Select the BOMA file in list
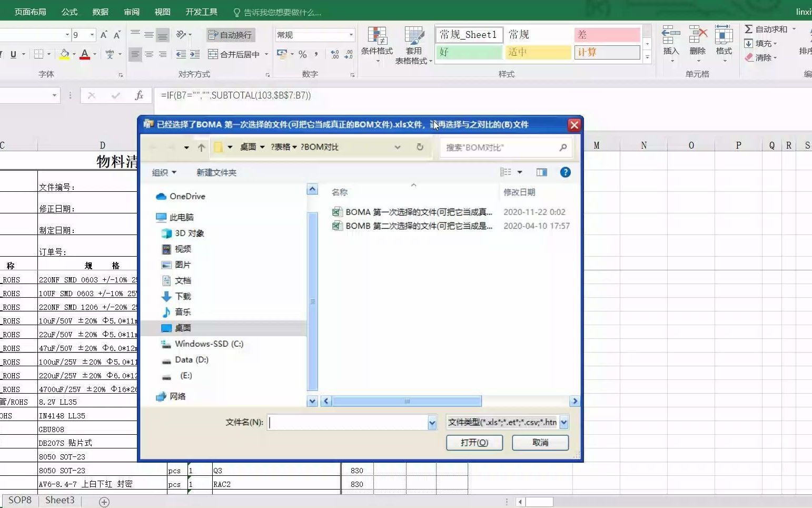The height and width of the screenshot is (508, 812). [x=412, y=212]
